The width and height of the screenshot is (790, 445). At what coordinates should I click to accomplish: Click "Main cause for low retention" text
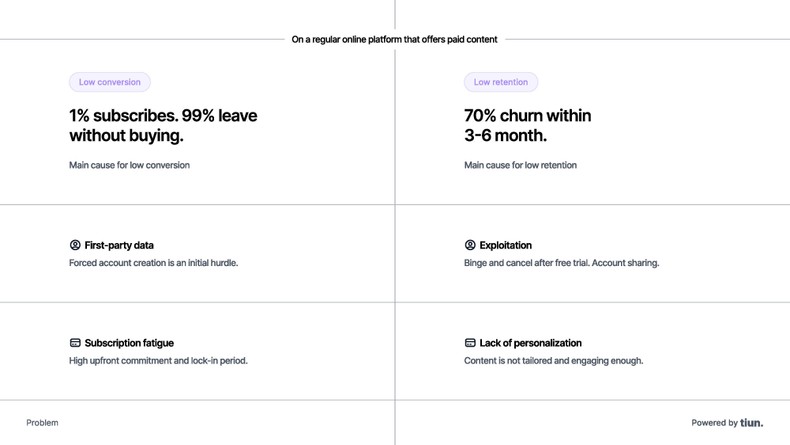[520, 165]
